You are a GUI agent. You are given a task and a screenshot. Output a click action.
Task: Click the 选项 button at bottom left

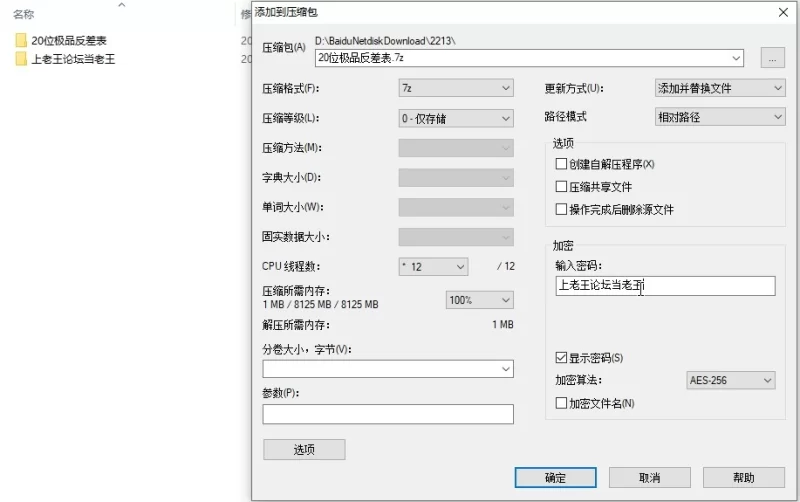coord(304,449)
